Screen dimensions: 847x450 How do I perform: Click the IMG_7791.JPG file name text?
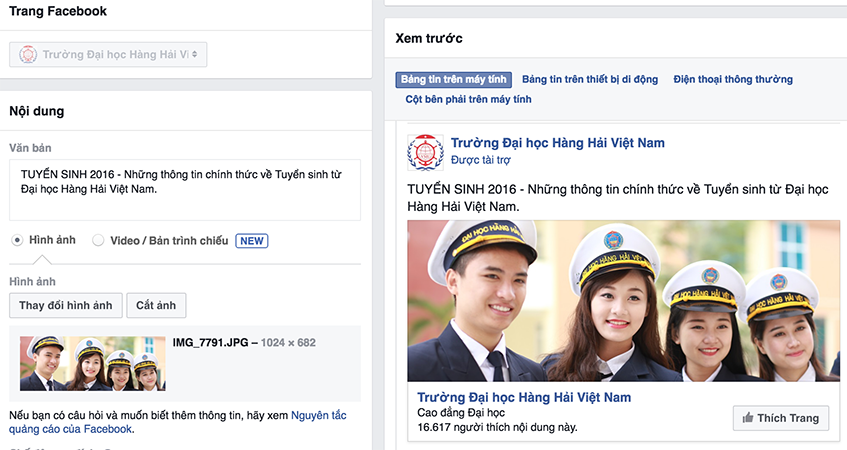[211, 342]
